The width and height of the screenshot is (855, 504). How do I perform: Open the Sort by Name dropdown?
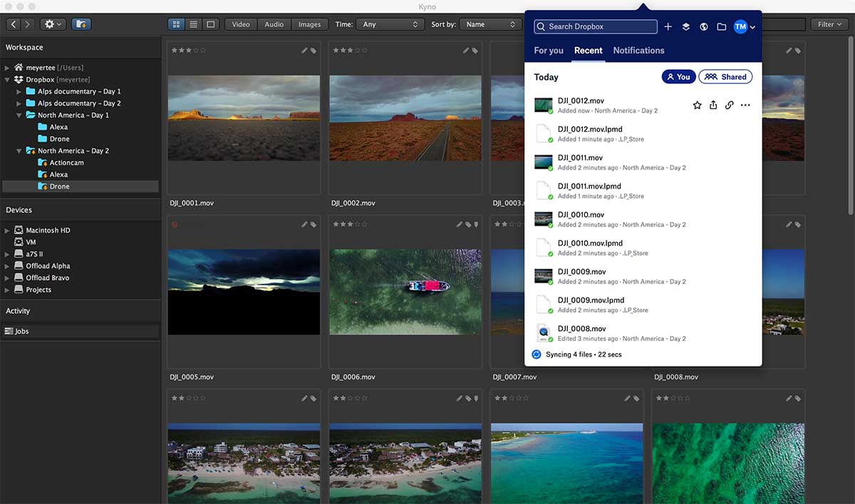point(490,24)
